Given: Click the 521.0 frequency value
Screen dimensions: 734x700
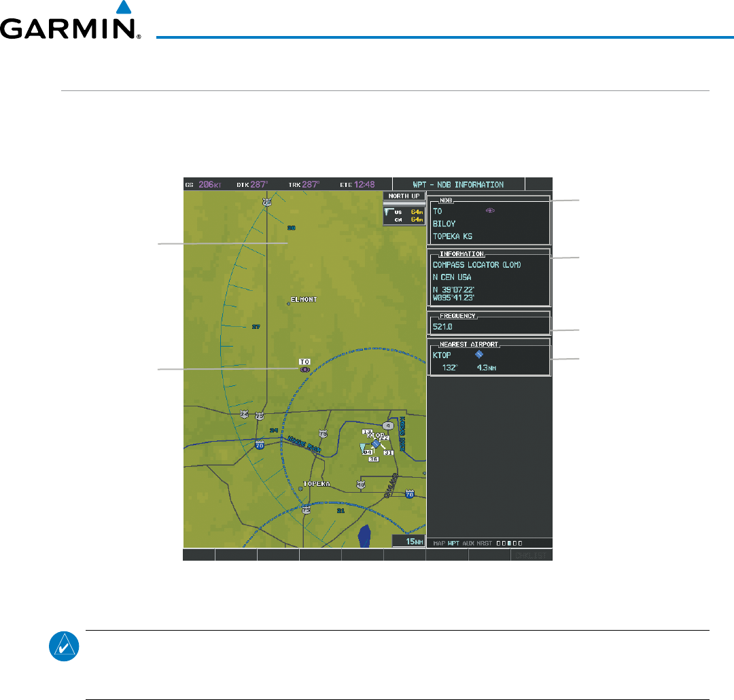Looking at the screenshot, I should pos(442,327).
